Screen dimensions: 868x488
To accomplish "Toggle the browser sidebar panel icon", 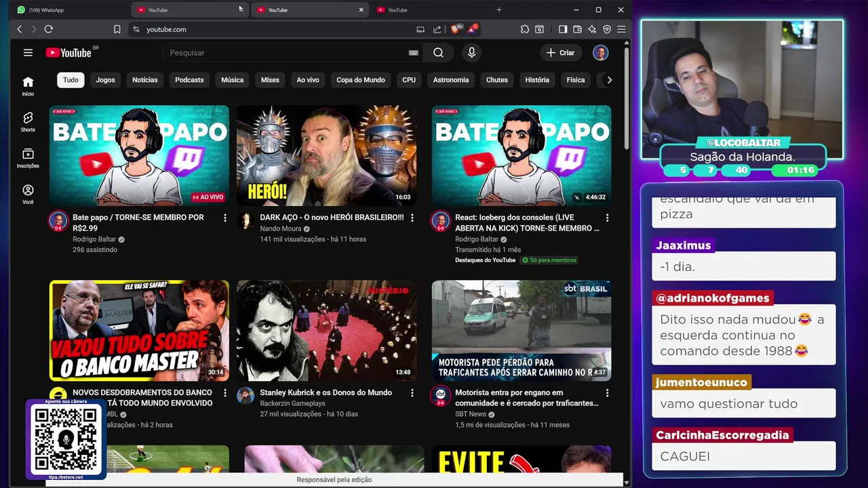I will click(x=563, y=29).
